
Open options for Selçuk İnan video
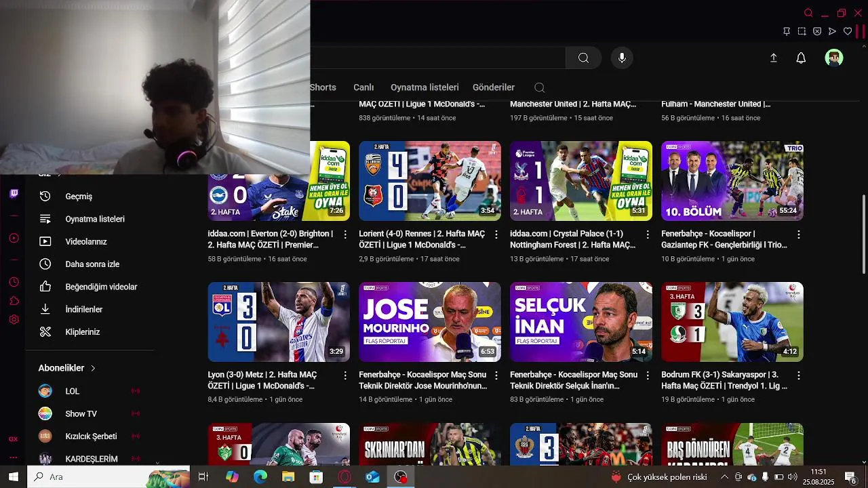click(647, 375)
